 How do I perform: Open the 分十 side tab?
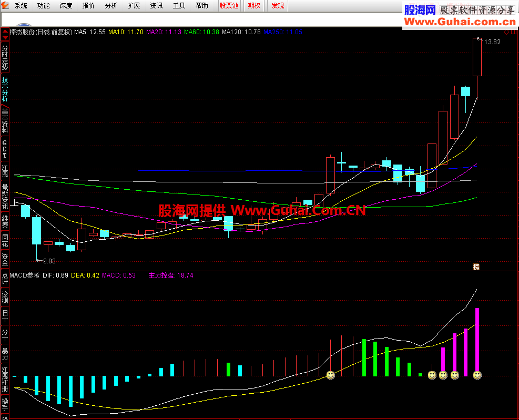pyautogui.click(x=5, y=335)
